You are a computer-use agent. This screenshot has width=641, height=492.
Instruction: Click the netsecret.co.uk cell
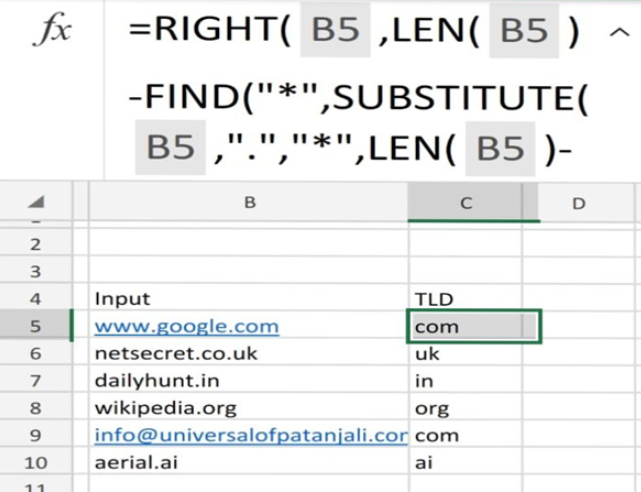249,353
